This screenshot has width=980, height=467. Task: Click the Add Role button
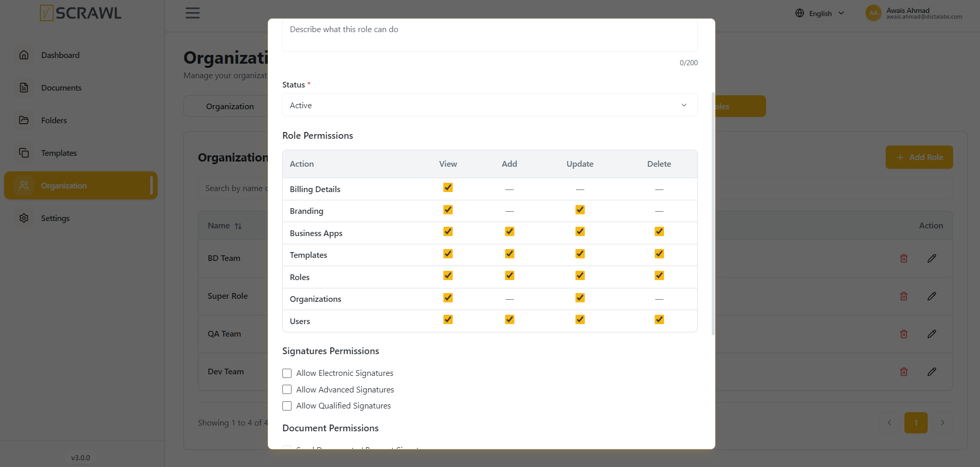click(919, 157)
